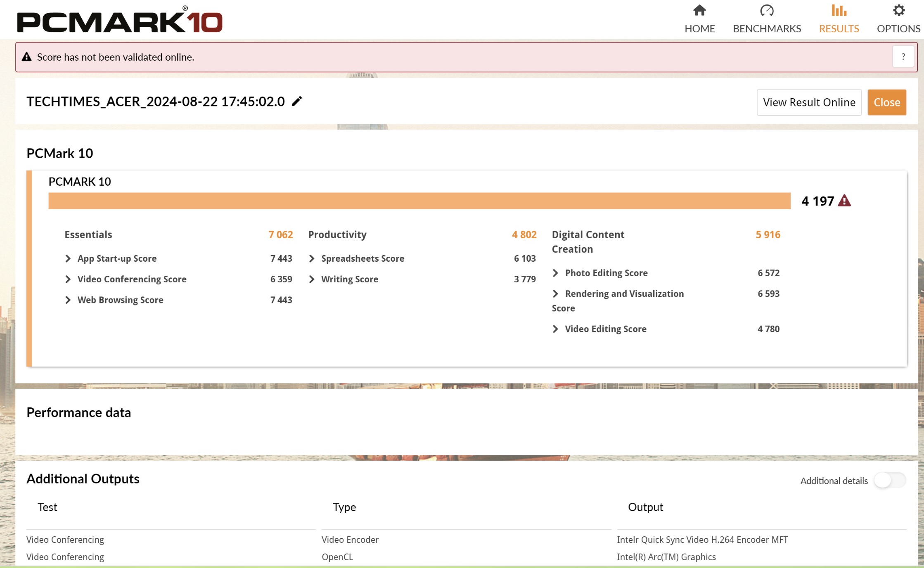Image resolution: width=924 pixels, height=568 pixels.
Task: Close the result with the orange Close button
Action: (887, 102)
